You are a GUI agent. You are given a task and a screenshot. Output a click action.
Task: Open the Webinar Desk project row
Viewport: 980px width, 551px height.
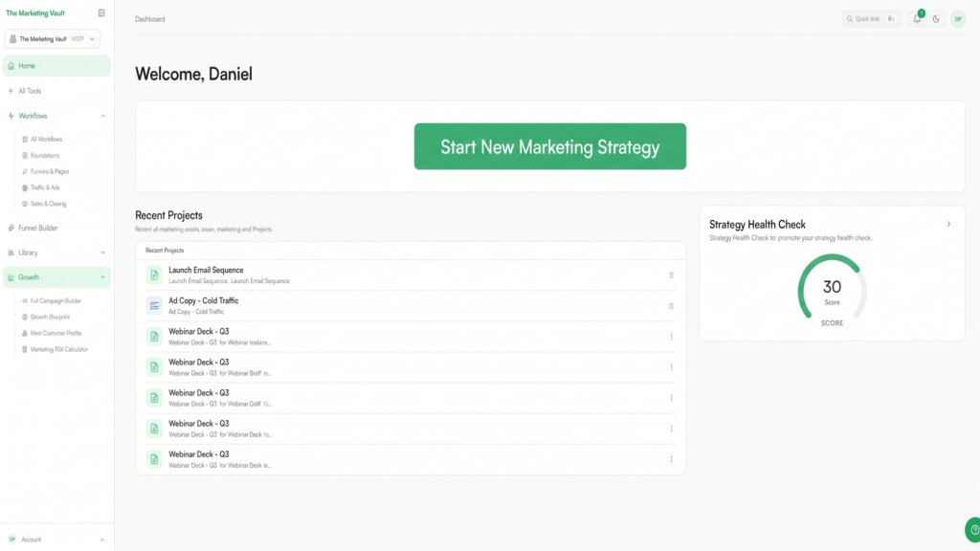[x=411, y=459]
